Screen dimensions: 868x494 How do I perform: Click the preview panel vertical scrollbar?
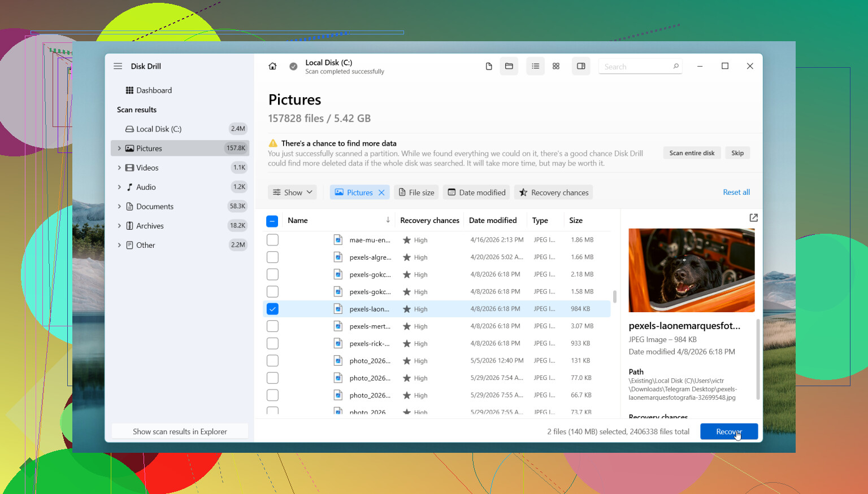(x=758, y=359)
